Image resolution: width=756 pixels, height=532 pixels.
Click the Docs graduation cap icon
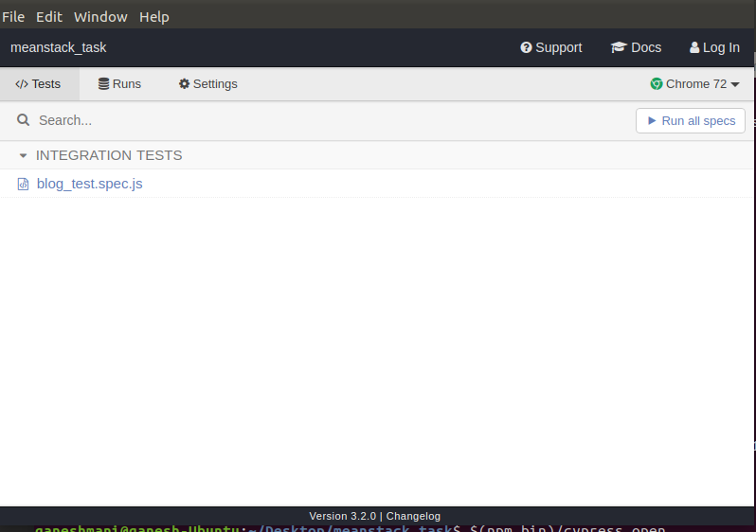click(x=619, y=47)
